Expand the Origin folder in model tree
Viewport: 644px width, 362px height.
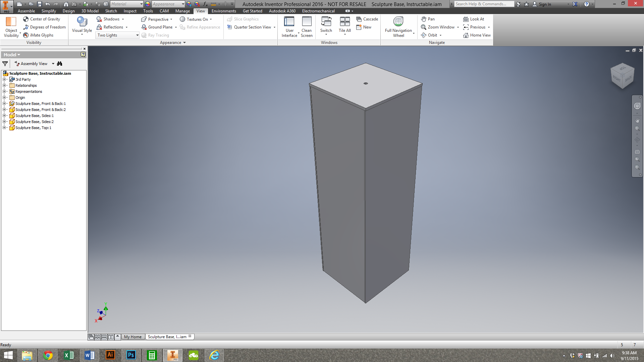pyautogui.click(x=4, y=98)
